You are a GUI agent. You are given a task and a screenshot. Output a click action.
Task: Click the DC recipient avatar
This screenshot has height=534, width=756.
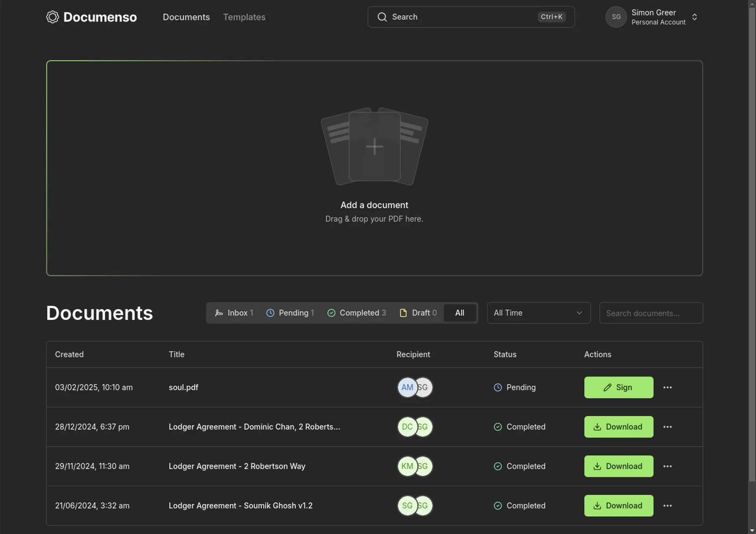tap(406, 427)
